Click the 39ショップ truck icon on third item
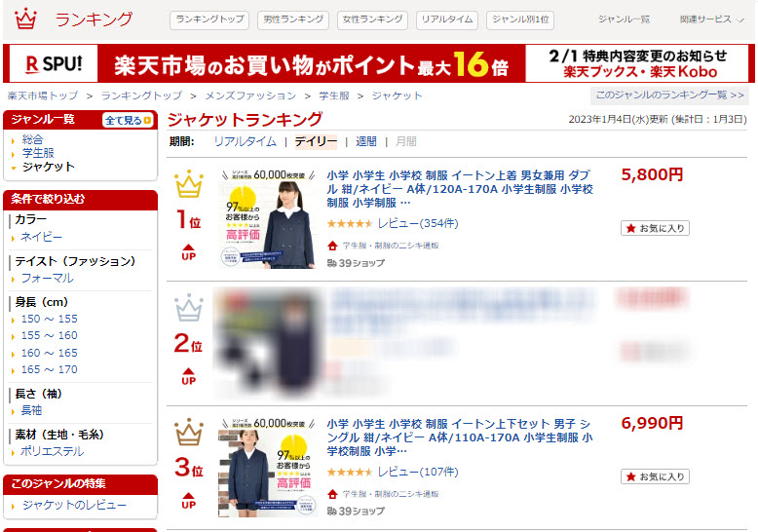This screenshot has width=758, height=532. coord(331,511)
